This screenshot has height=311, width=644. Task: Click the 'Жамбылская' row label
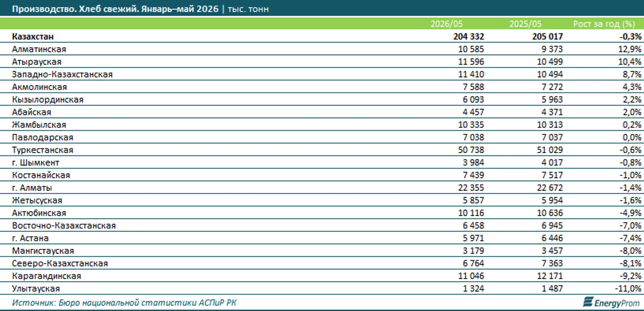pyautogui.click(x=39, y=125)
